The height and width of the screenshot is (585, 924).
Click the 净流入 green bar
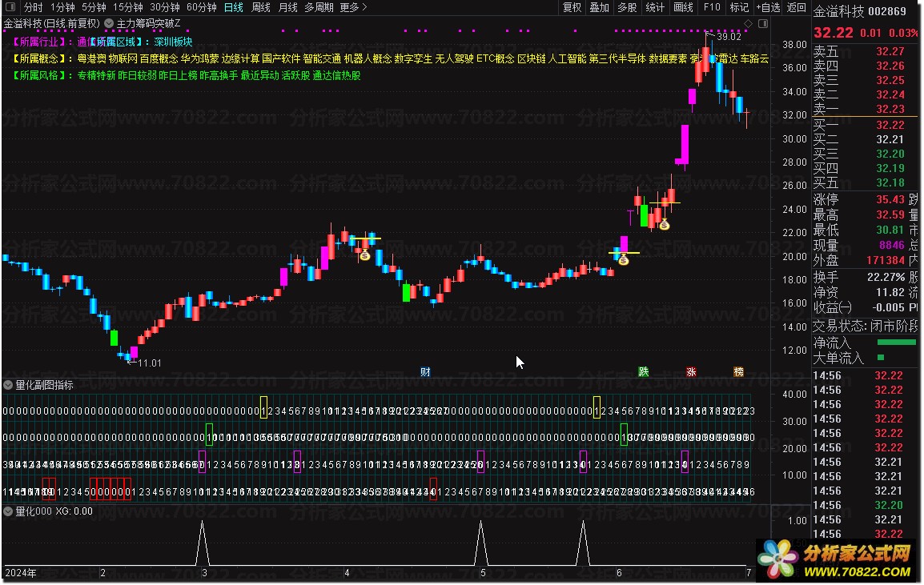(896, 343)
